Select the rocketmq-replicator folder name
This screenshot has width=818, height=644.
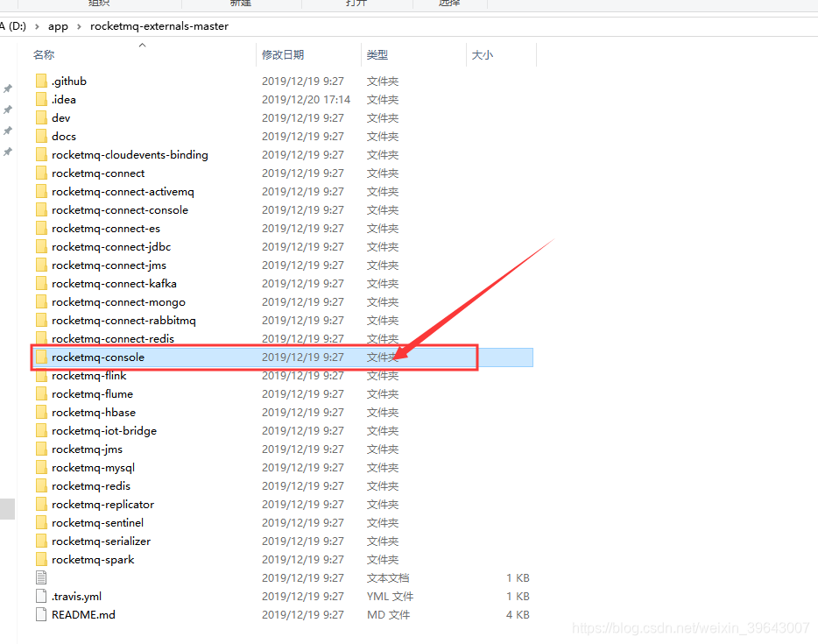(102, 504)
